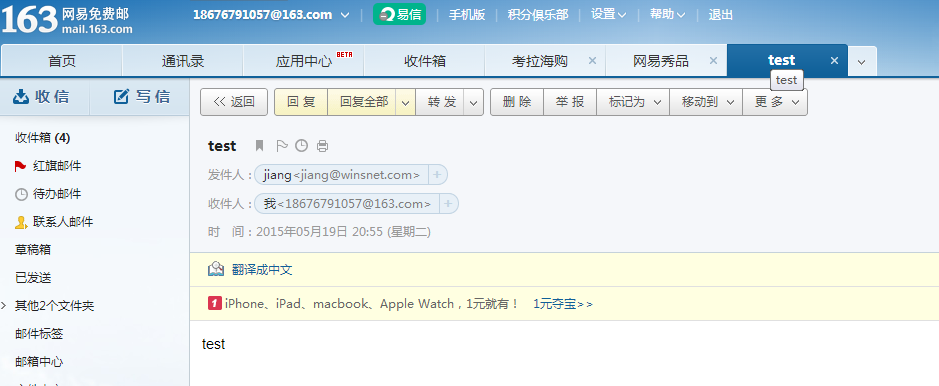Image resolution: width=939 pixels, height=386 pixels.
Task: Set a reminder with the clock icon
Action: (302, 145)
